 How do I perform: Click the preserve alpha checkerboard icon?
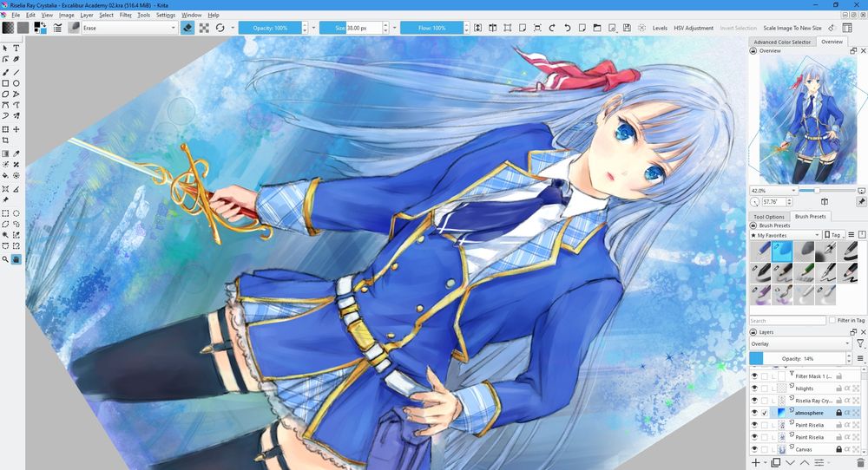pyautogui.click(x=204, y=28)
